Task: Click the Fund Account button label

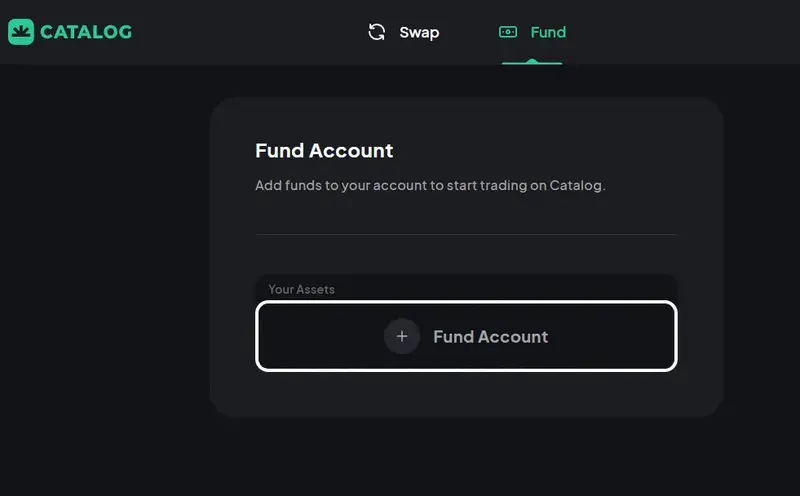Action: tap(490, 337)
